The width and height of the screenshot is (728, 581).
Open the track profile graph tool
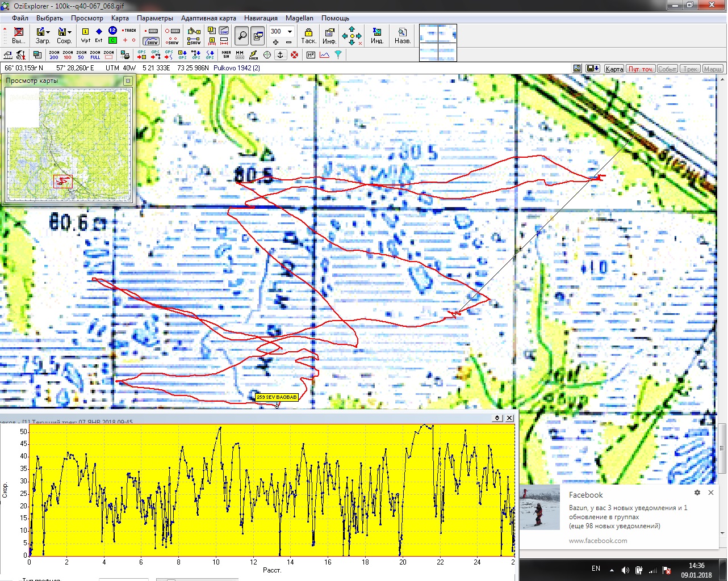point(324,55)
